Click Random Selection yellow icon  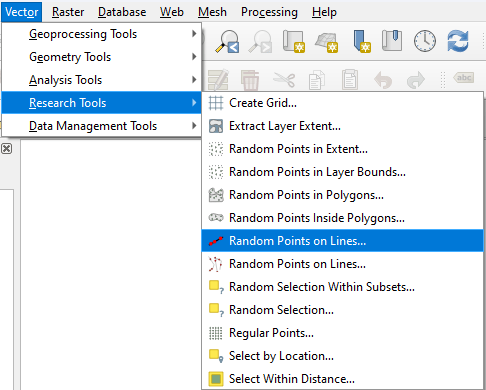click(216, 310)
